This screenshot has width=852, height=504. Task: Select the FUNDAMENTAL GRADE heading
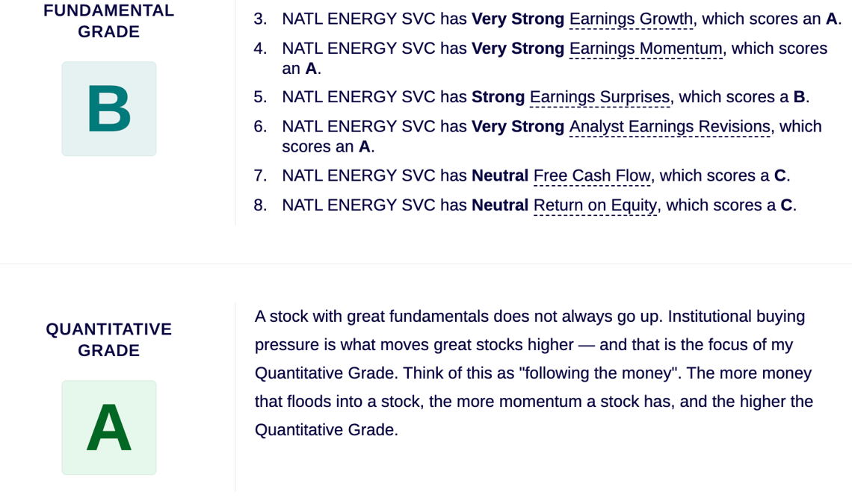pyautogui.click(x=109, y=21)
